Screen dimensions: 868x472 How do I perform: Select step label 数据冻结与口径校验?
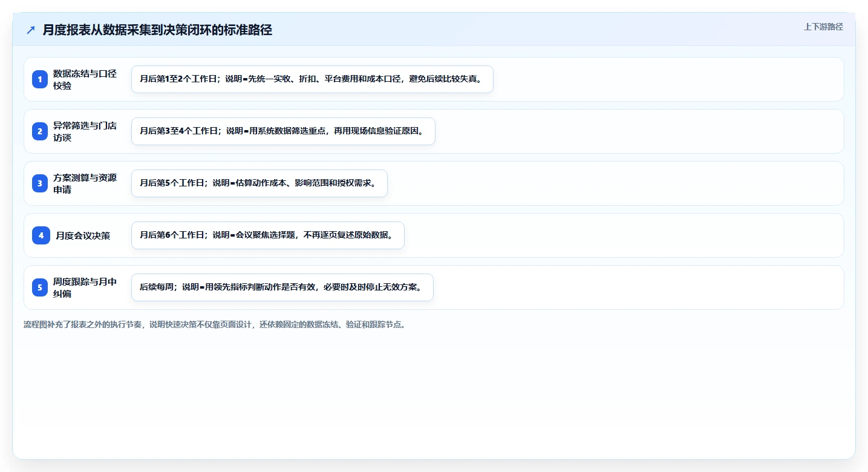85,79
